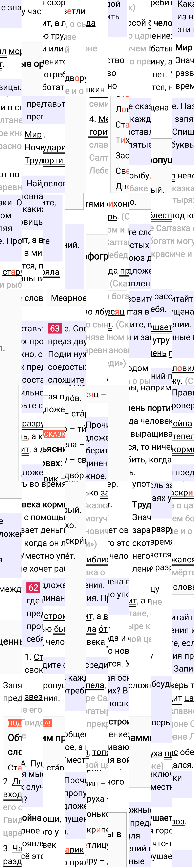Click the word Спиш

(x=183, y=132)
